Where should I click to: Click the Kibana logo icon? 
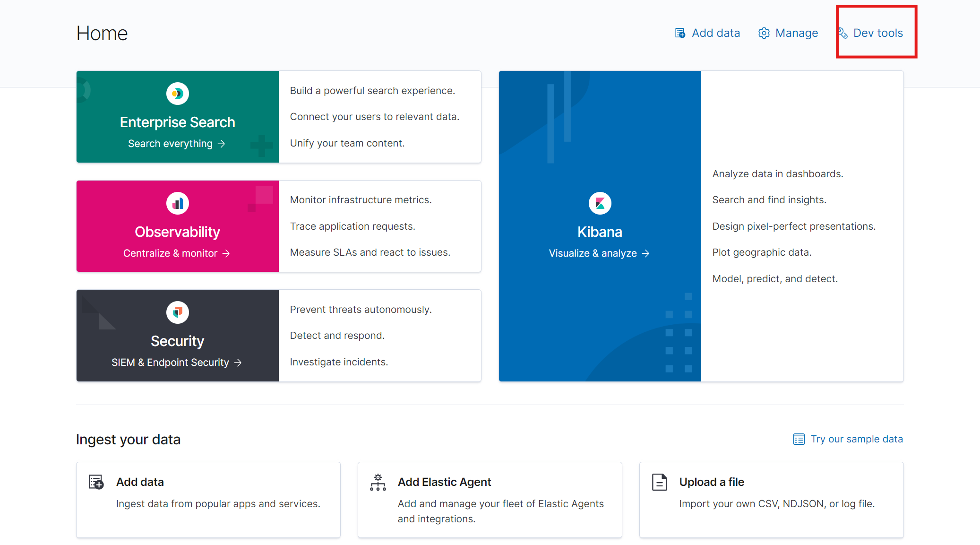[x=600, y=203]
